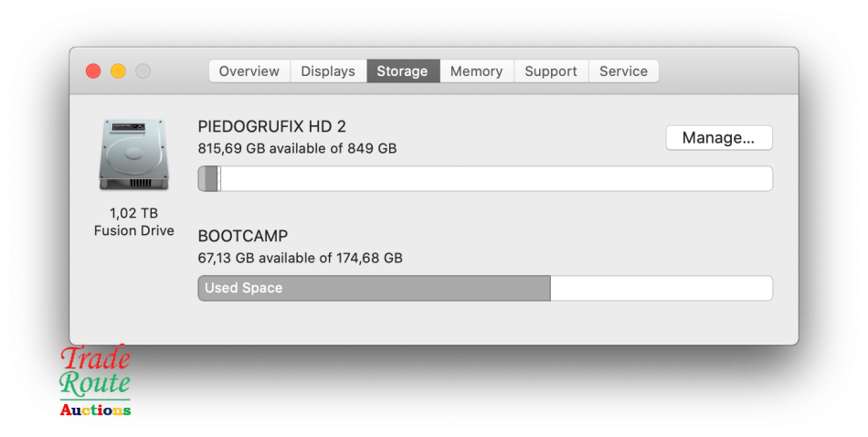868x437 pixels.
Task: Click the small used segment of PIEDOGRUFIX bar
Action: coord(208,178)
